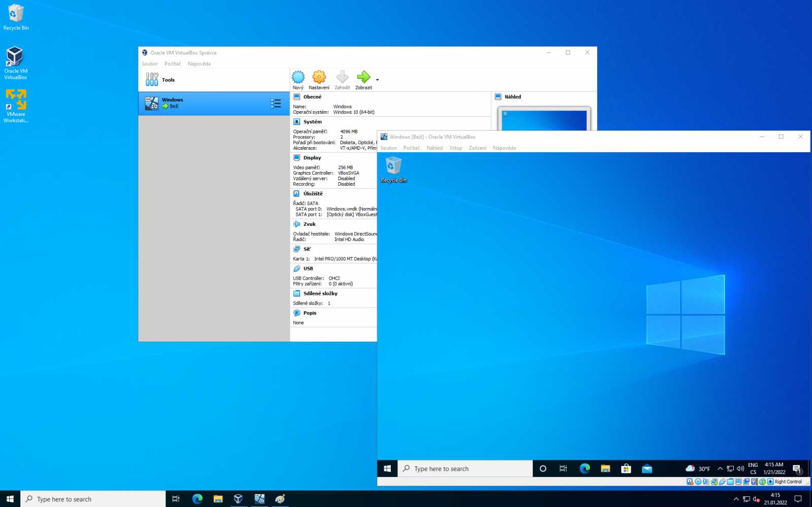Open Microsoft Store in guest taskbar
Viewport: 812px width, 507px height.
pos(626,468)
